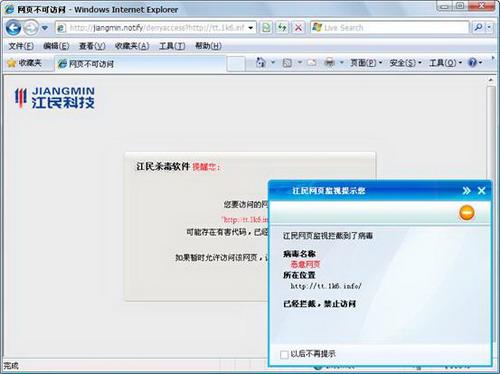Open the 工具(T) menu in menu bar
The image size is (500, 374).
click(x=172, y=46)
